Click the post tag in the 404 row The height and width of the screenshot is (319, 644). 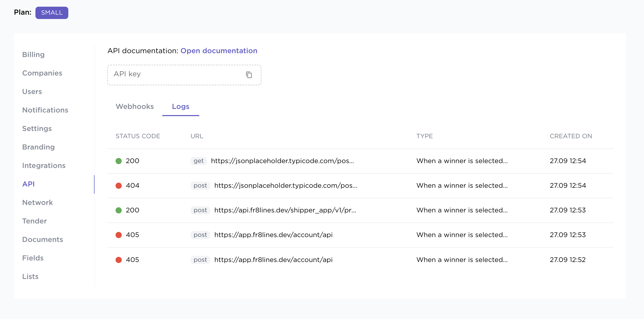[x=200, y=185]
